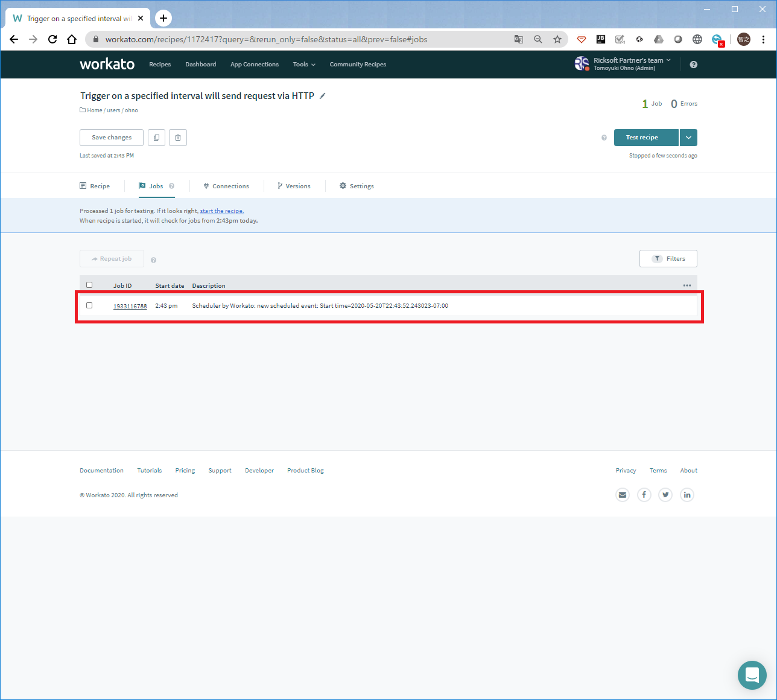Reload the page
The width and height of the screenshot is (777, 700).
pos(52,39)
